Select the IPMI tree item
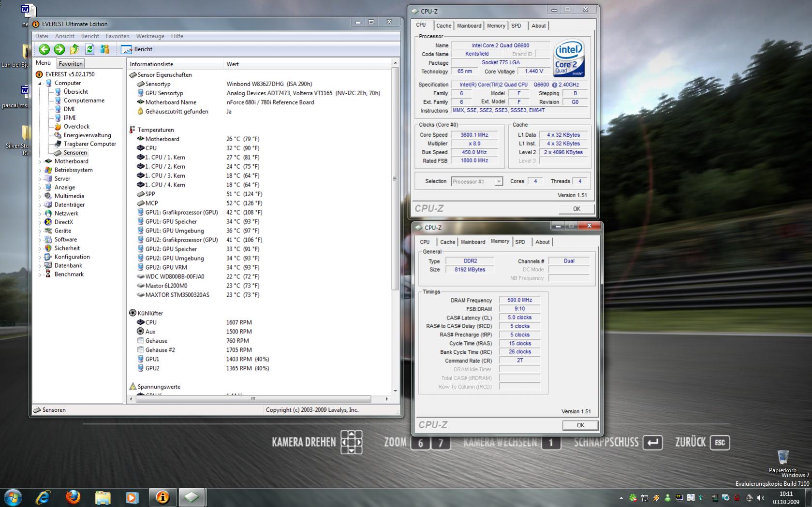 click(x=69, y=118)
